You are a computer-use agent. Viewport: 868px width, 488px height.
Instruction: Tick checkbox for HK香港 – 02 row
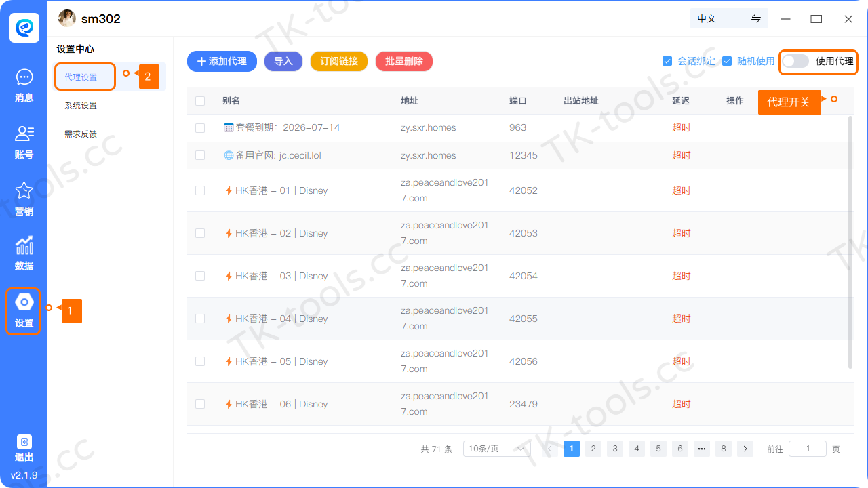click(x=200, y=233)
